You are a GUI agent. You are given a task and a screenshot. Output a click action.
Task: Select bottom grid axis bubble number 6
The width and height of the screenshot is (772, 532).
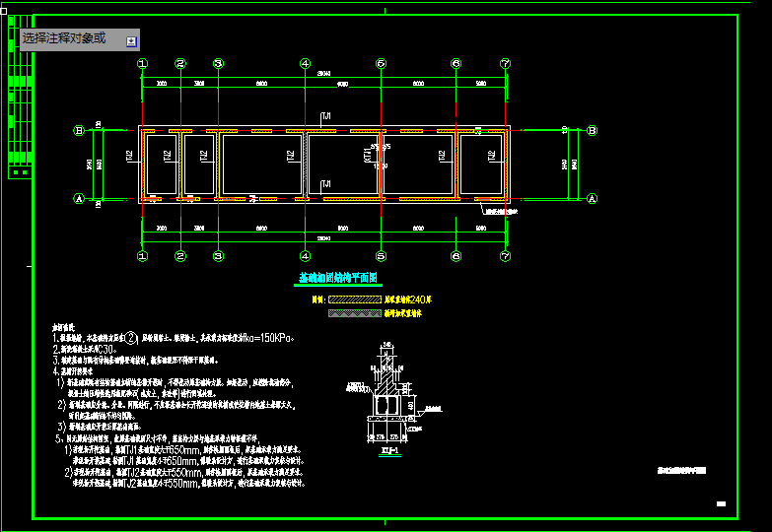(456, 256)
